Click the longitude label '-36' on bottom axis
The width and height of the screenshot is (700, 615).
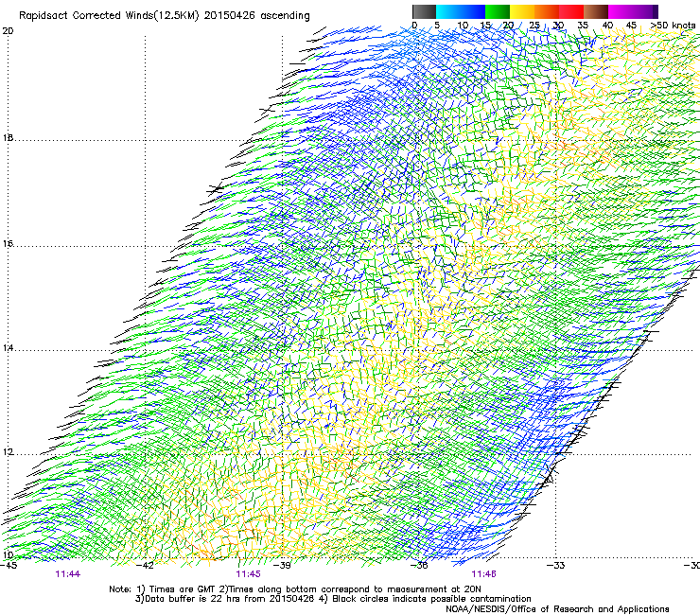pyautogui.click(x=420, y=566)
